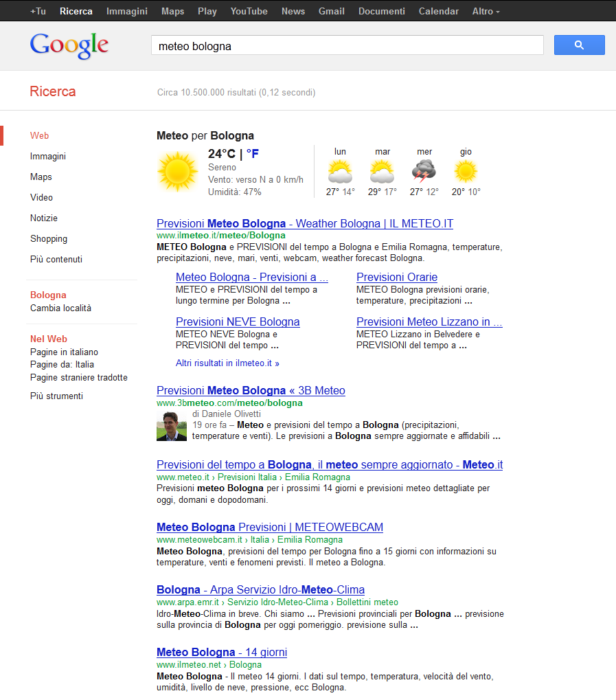Open Previsioni Meteo Bologna IL METEO.IT result

304,223
